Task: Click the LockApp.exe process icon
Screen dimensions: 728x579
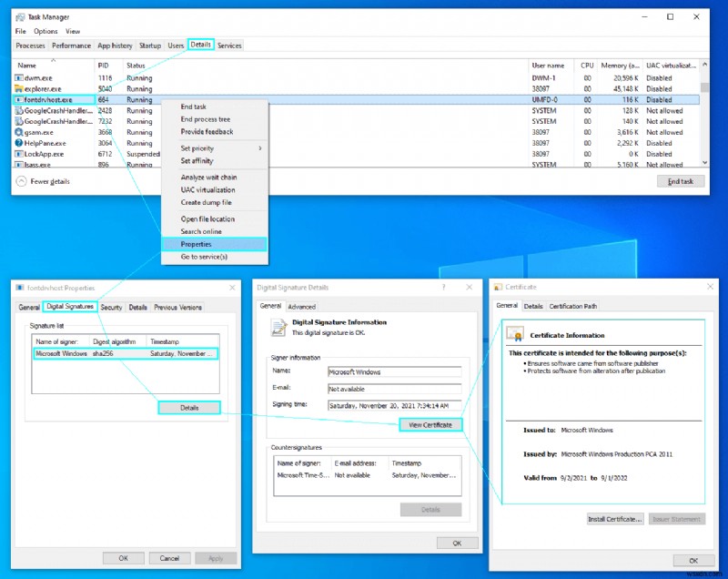Action: (19, 155)
